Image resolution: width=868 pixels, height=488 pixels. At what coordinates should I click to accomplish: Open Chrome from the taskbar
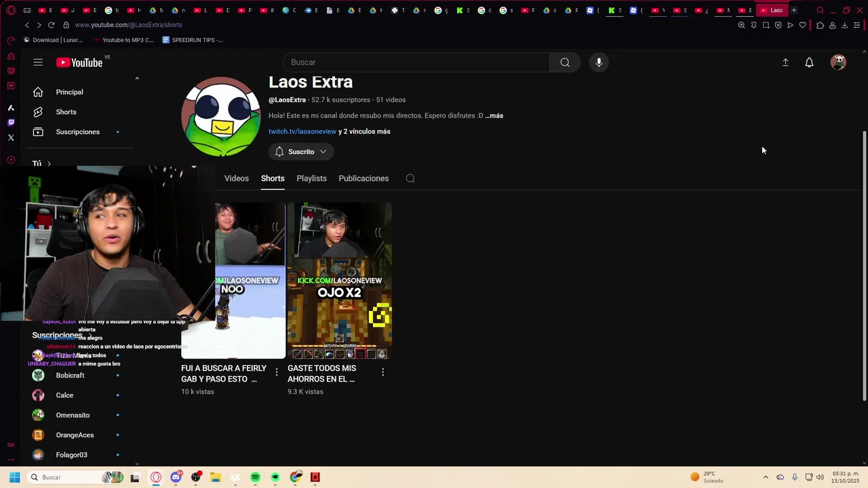point(295,477)
